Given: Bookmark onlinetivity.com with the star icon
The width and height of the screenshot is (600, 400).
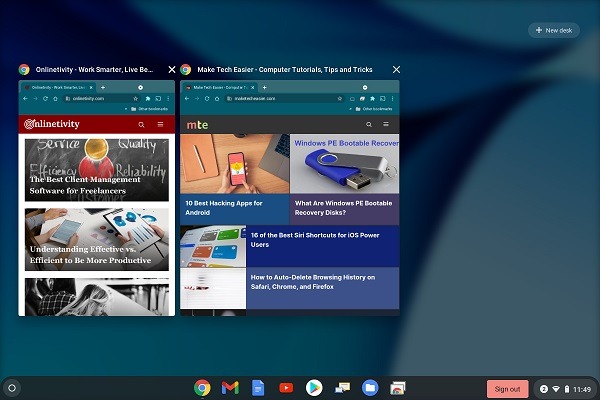Looking at the screenshot, I should [x=135, y=98].
